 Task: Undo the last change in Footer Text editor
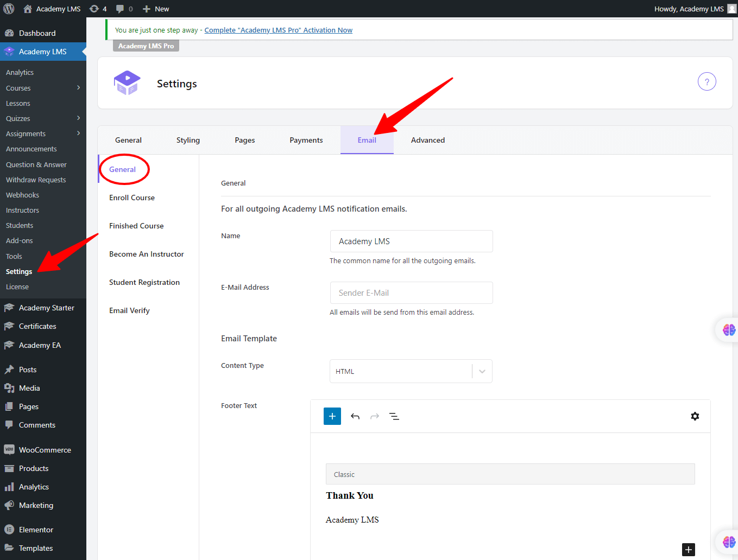tap(355, 416)
